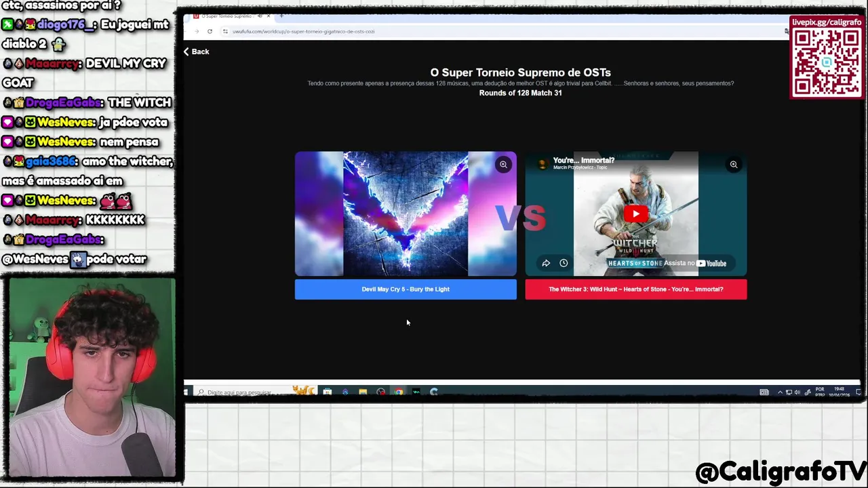Click the You're... Immortal? video title
Screen dimensions: 868x488
[584, 161]
